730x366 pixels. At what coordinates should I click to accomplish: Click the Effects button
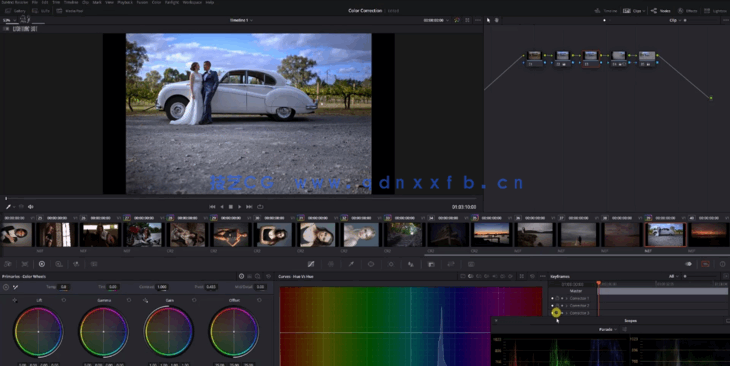pyautogui.click(x=688, y=11)
